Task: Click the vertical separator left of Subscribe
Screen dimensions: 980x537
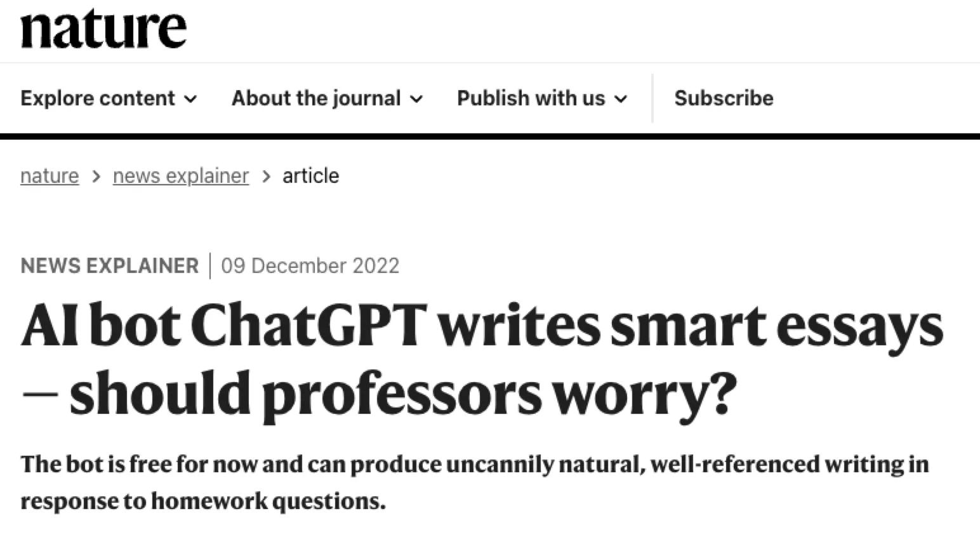Action: [652, 98]
